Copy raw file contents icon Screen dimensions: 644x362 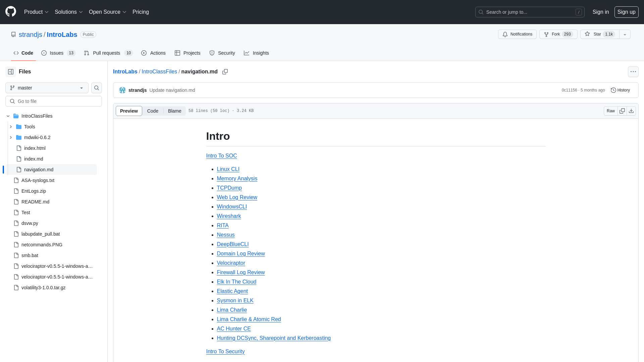(x=622, y=111)
